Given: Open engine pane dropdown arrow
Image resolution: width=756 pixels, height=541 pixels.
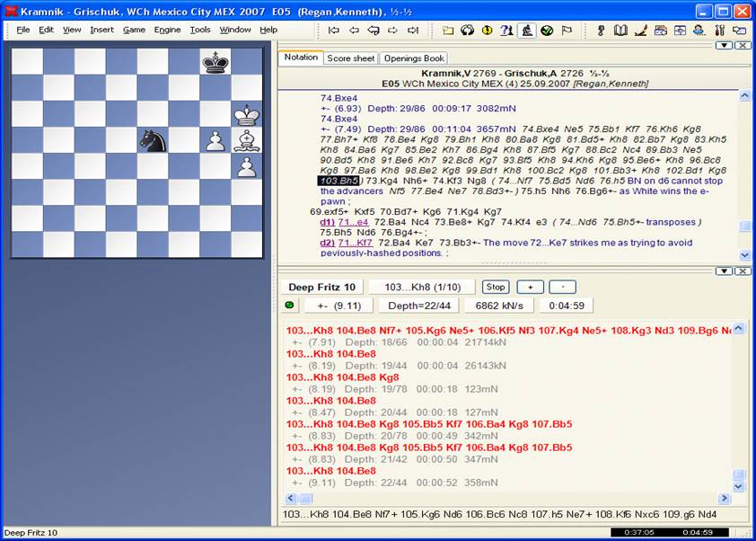Looking at the screenshot, I should pos(725,270).
